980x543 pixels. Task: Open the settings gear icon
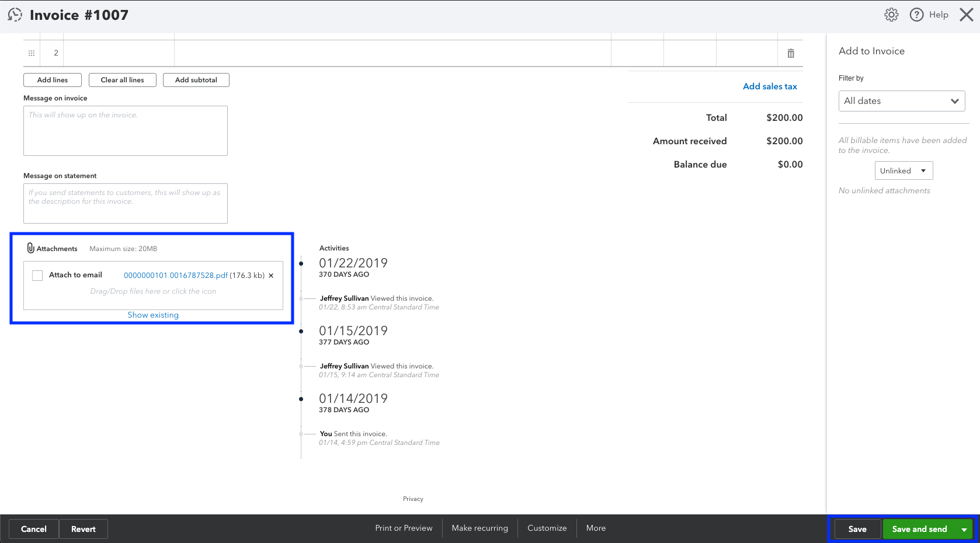891,15
